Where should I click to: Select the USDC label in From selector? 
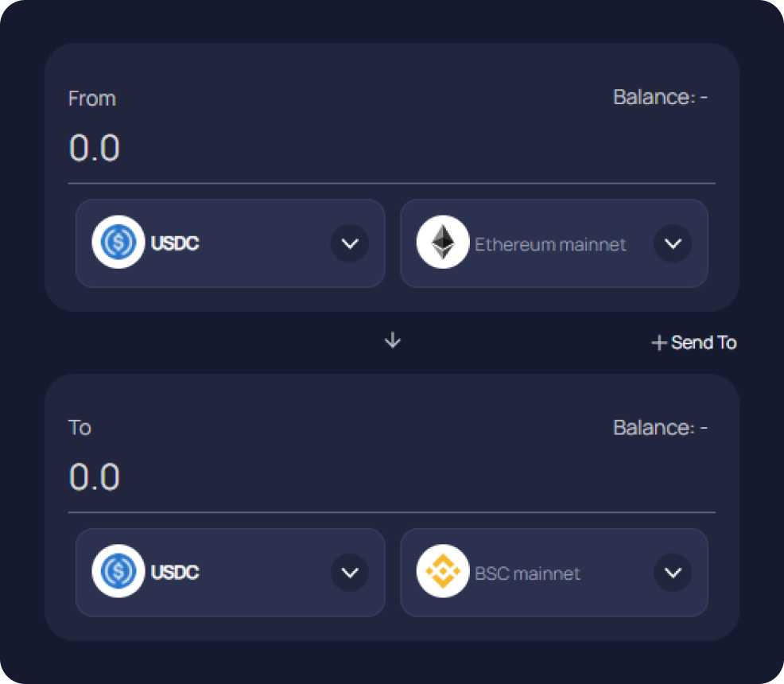175,243
